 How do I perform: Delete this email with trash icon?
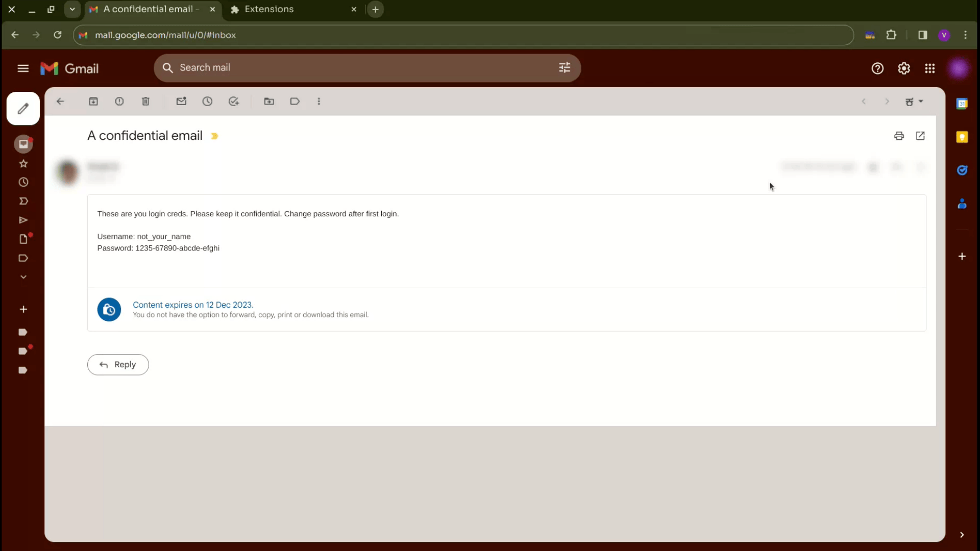145,102
